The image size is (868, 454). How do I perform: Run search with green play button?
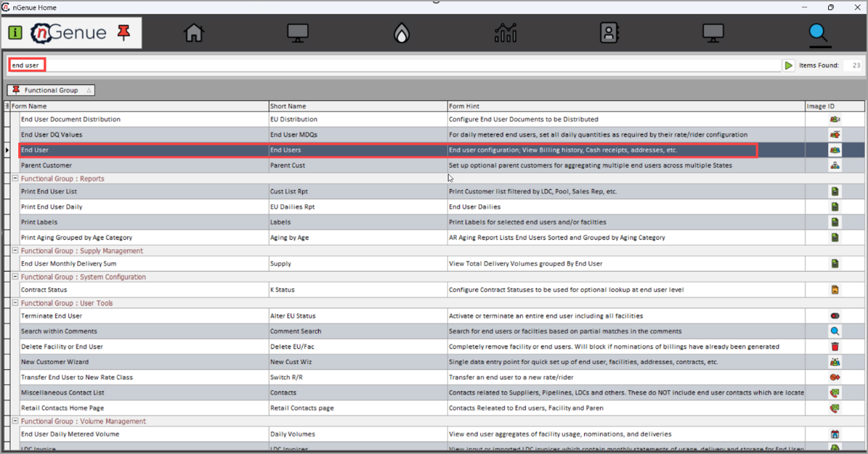(788, 65)
